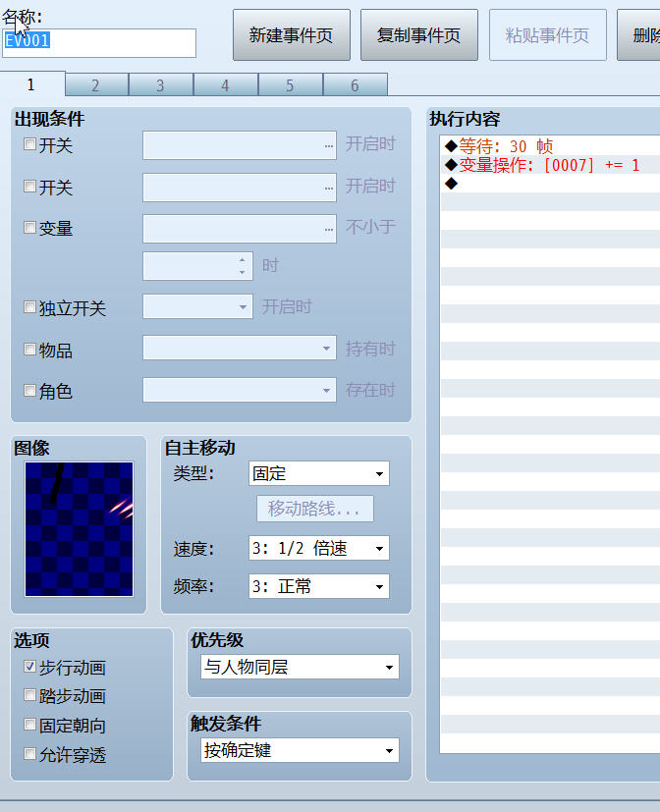Open the 独立开关 dropdown
The height and width of the screenshot is (812, 660).
pyautogui.click(x=197, y=306)
